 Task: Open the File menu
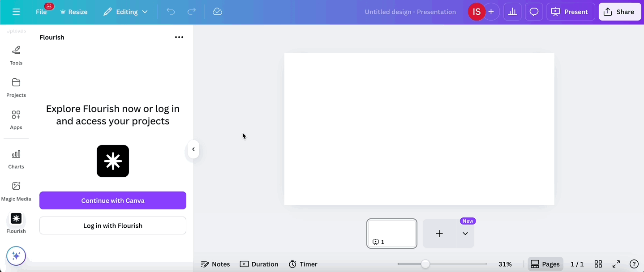coord(41,12)
